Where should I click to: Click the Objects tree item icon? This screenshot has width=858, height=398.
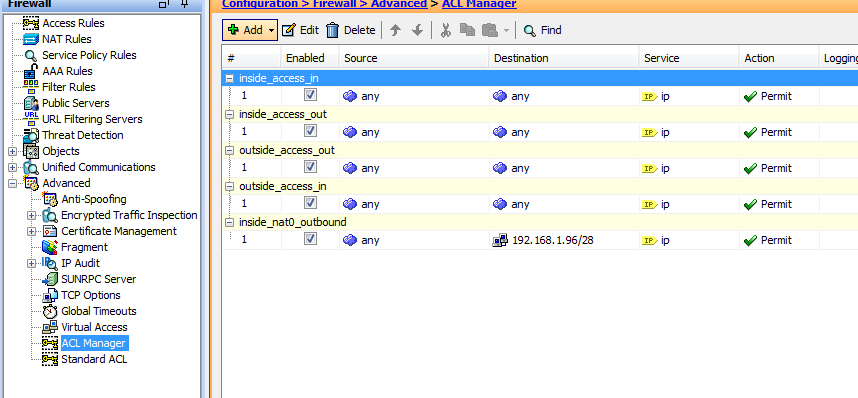pos(31,151)
